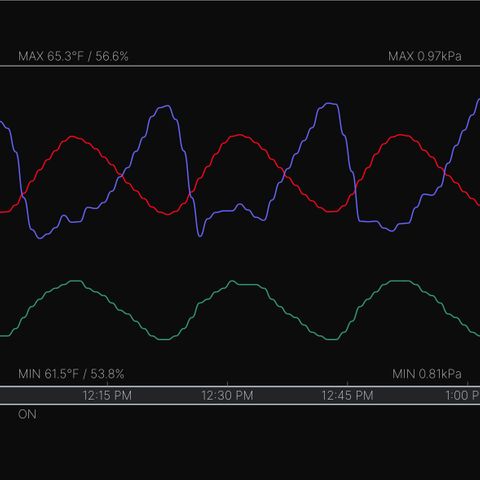Click the ON status label
The image size is (480, 480).
pyautogui.click(x=27, y=414)
